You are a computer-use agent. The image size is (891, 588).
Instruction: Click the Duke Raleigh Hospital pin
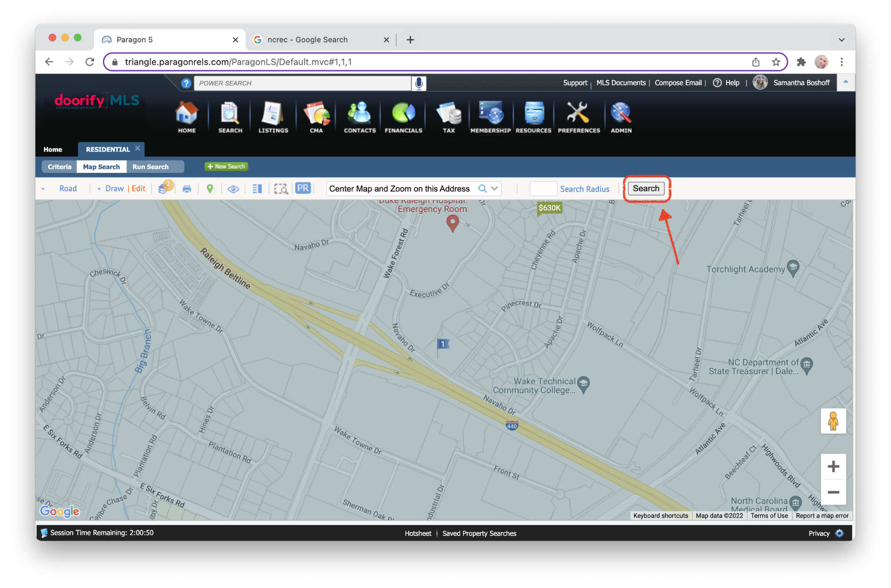(x=452, y=223)
